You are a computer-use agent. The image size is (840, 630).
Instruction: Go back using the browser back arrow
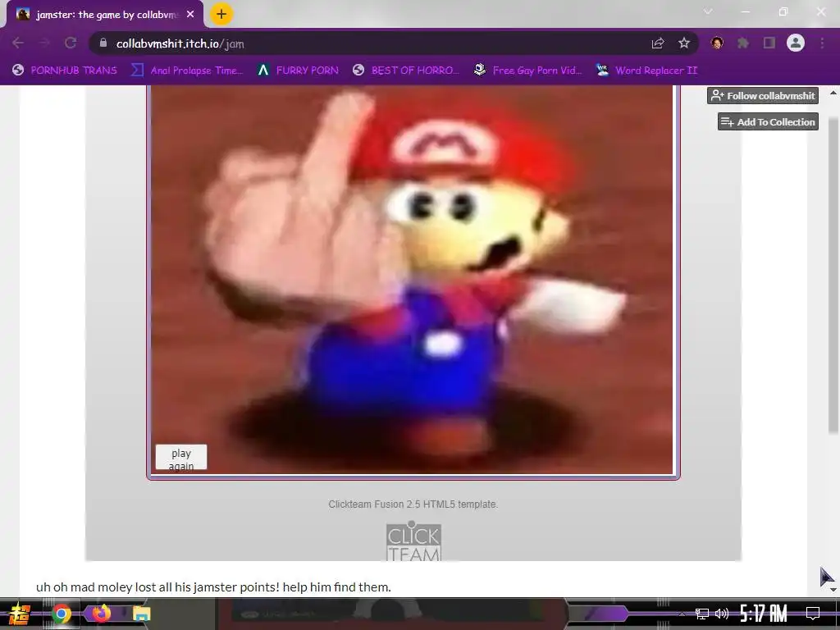click(x=18, y=43)
